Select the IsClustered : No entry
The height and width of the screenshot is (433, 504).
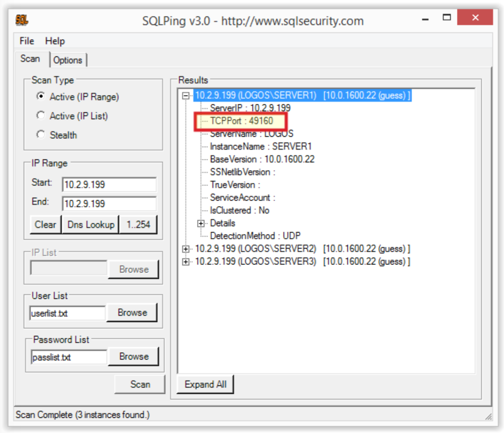[239, 210]
